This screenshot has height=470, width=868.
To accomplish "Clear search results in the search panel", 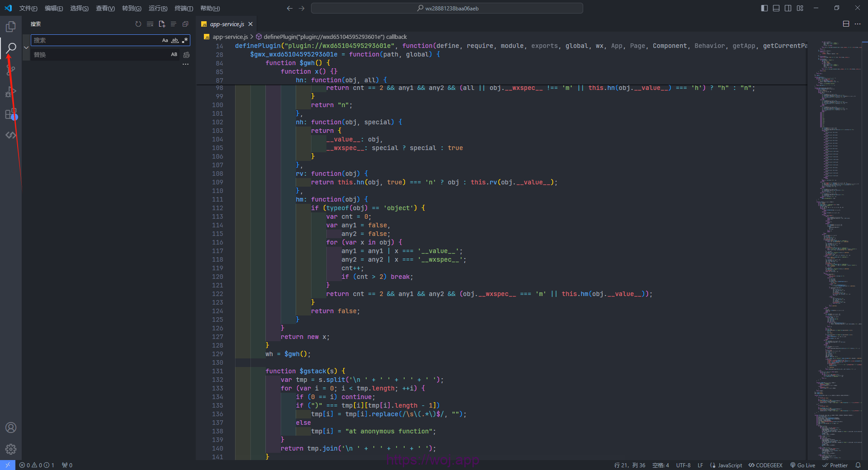I will pyautogui.click(x=150, y=24).
